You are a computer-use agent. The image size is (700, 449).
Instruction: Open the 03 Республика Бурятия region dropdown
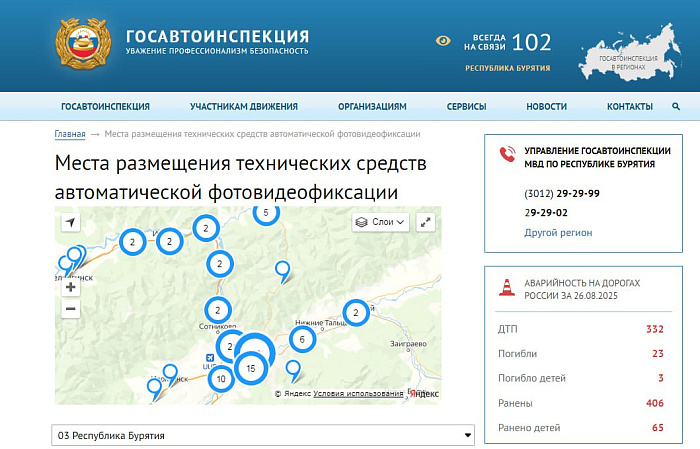(x=263, y=435)
